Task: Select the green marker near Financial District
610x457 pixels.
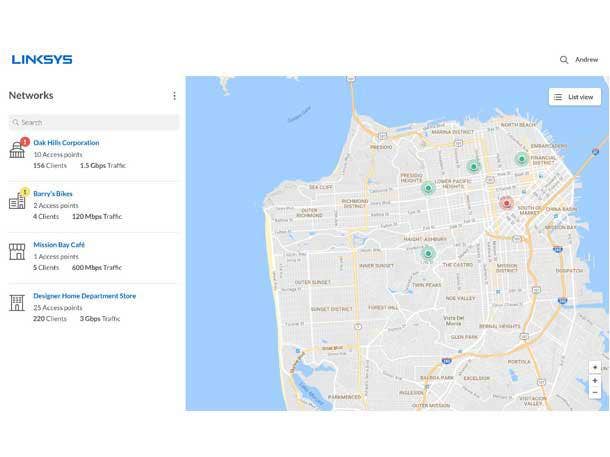Action: pyautogui.click(x=521, y=158)
